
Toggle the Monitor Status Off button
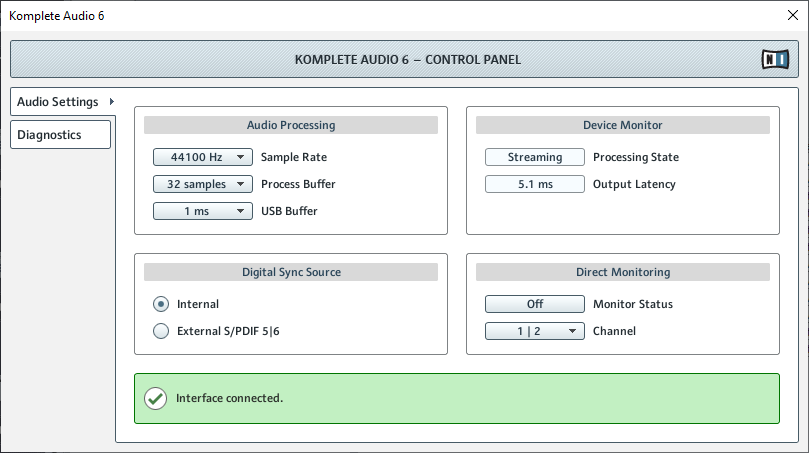click(535, 304)
